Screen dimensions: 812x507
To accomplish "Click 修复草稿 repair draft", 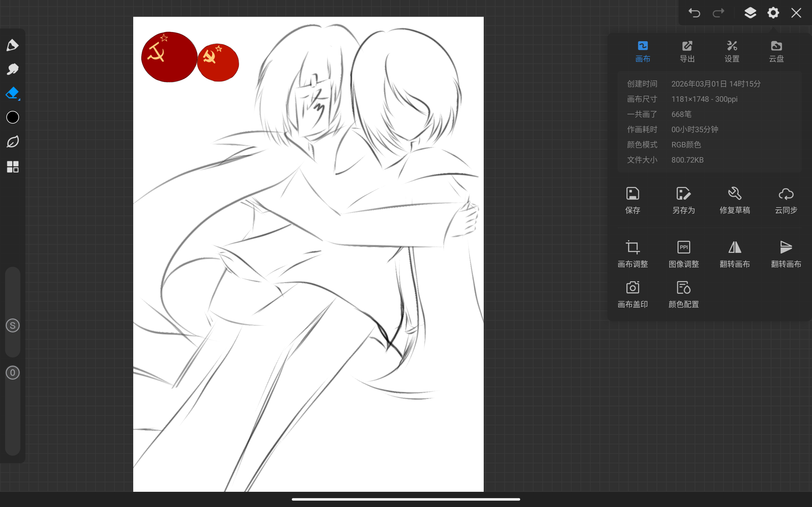I will 735,200.
